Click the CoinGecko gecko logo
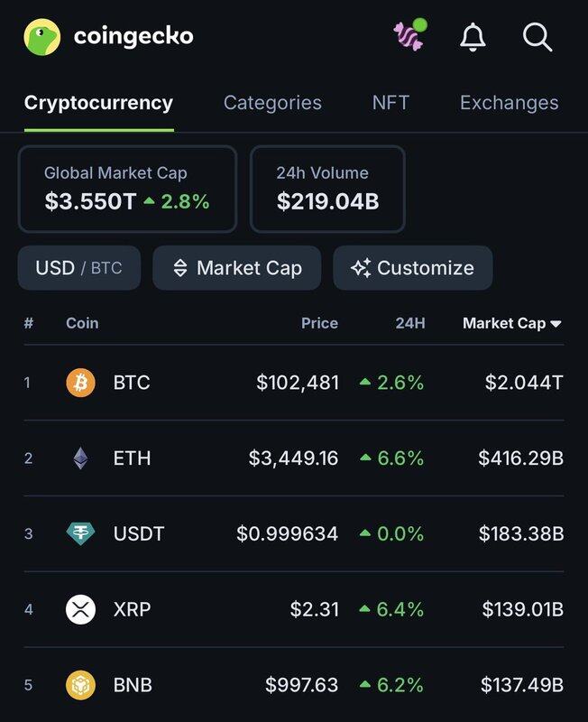 [41, 37]
